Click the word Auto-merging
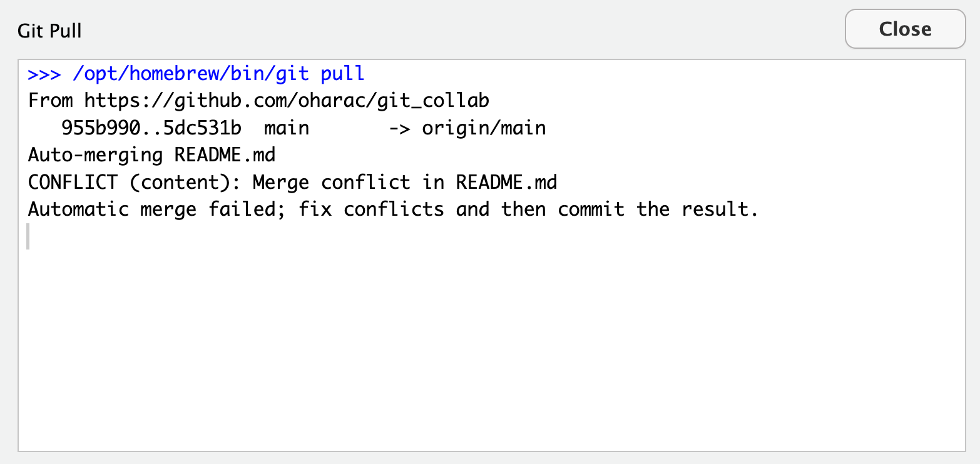The height and width of the screenshot is (464, 980). (95, 154)
